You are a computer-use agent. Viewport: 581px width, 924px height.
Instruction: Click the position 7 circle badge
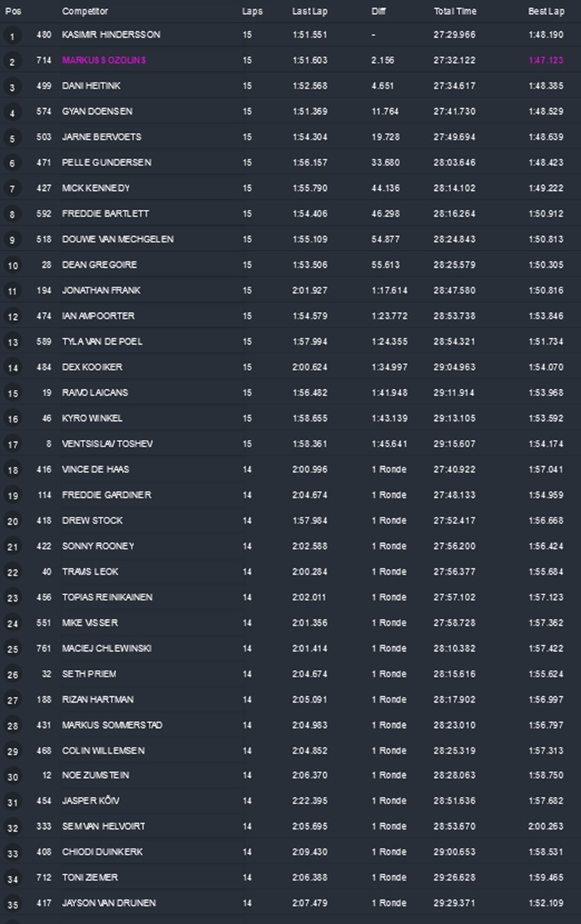coord(12,189)
